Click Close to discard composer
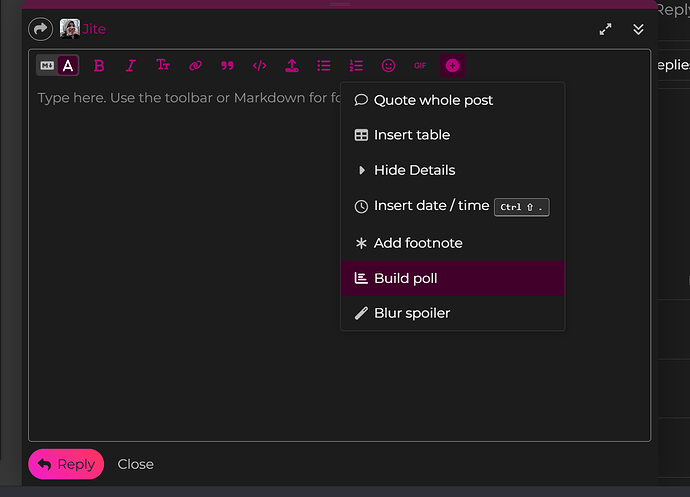The width and height of the screenshot is (690, 497). pyautogui.click(x=136, y=464)
